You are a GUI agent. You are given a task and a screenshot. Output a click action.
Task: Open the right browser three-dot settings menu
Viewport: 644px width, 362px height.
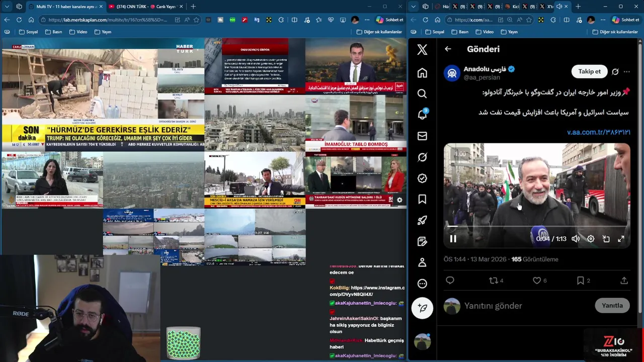point(603,20)
